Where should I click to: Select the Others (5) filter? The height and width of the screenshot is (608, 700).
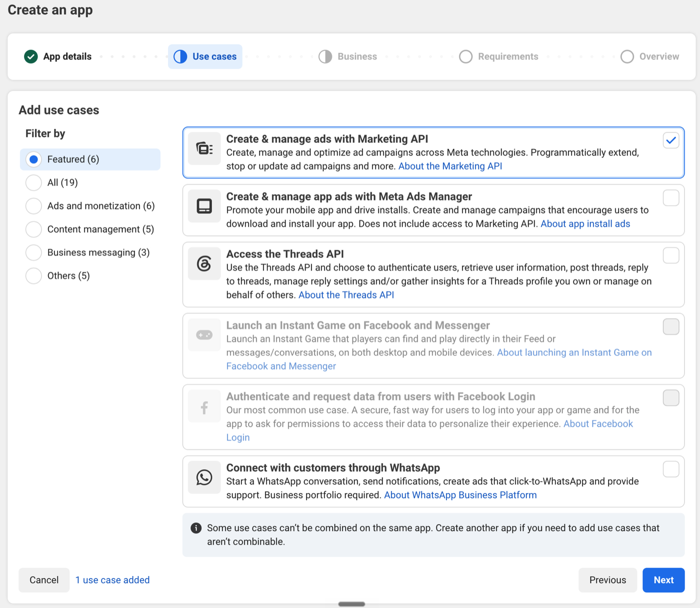click(33, 275)
